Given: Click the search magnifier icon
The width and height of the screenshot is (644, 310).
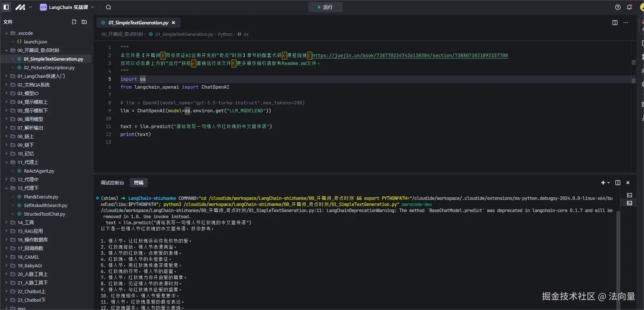Looking at the screenshot, I should click(x=109, y=7).
